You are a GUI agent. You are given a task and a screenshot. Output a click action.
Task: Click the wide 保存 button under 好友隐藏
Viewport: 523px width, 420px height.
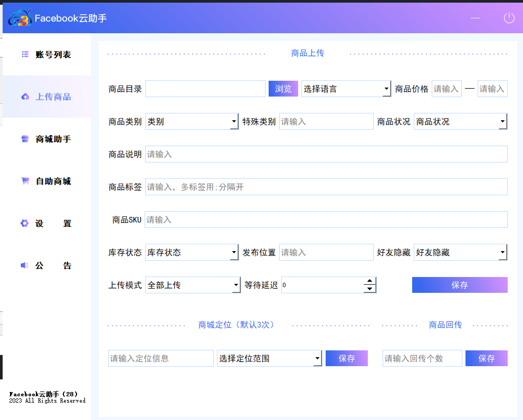[x=460, y=285]
